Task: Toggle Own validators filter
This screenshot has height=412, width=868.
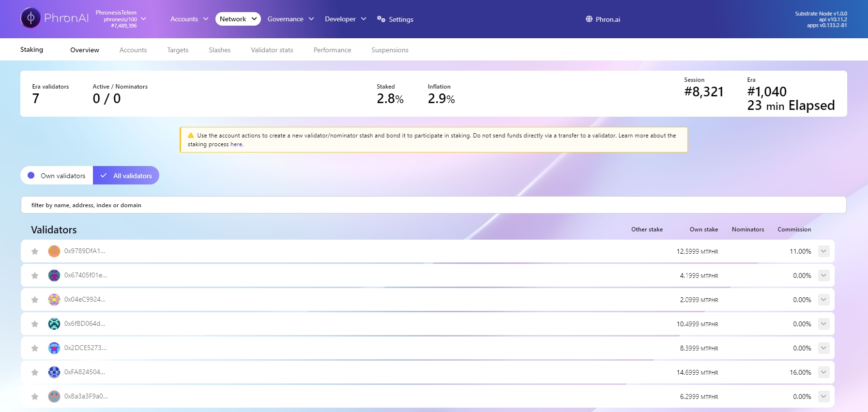Action: pos(57,176)
